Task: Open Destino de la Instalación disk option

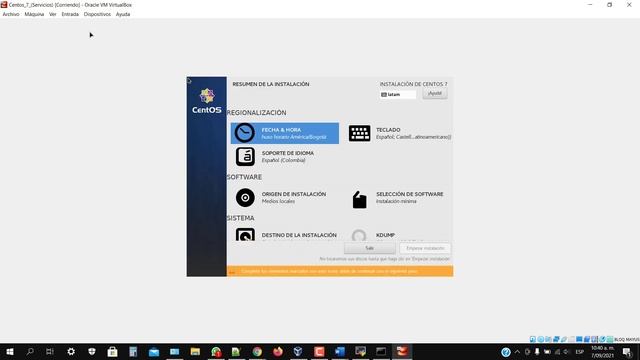Action: [x=286, y=234]
